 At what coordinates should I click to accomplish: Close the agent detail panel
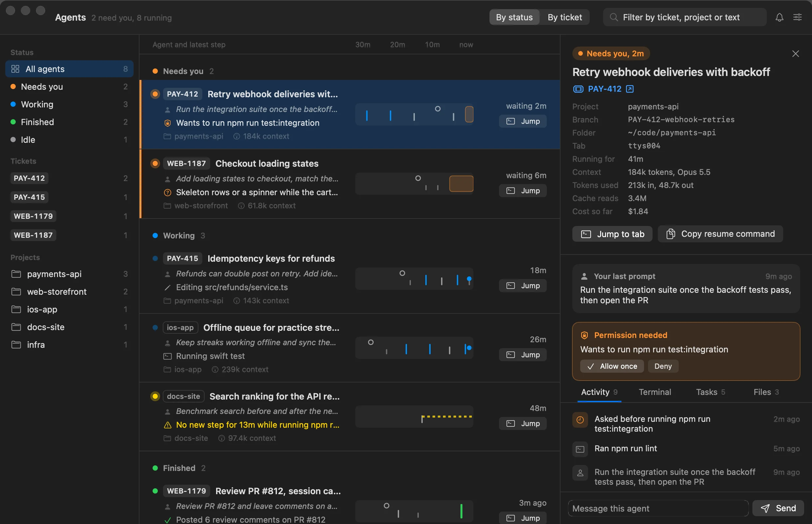(x=795, y=54)
